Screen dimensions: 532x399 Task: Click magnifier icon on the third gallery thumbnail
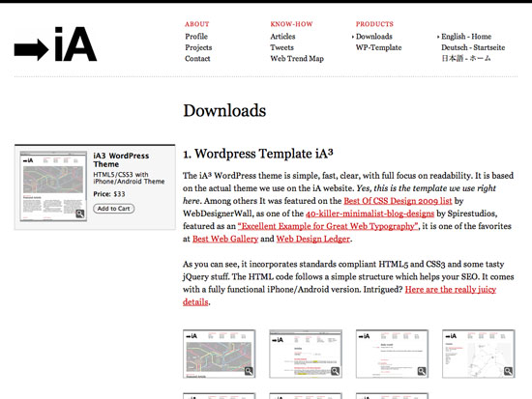(x=422, y=371)
